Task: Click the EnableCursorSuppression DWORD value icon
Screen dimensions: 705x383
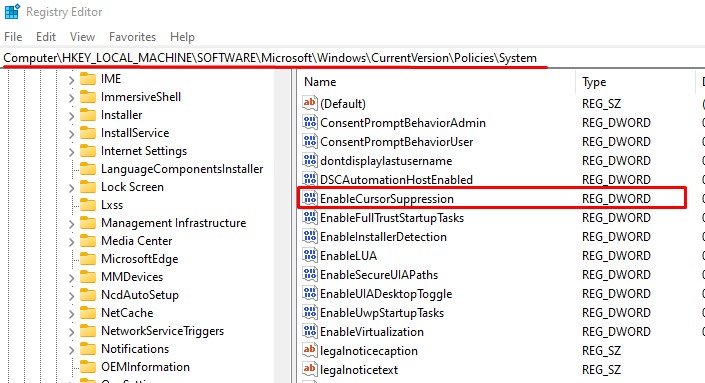Action: click(310, 198)
